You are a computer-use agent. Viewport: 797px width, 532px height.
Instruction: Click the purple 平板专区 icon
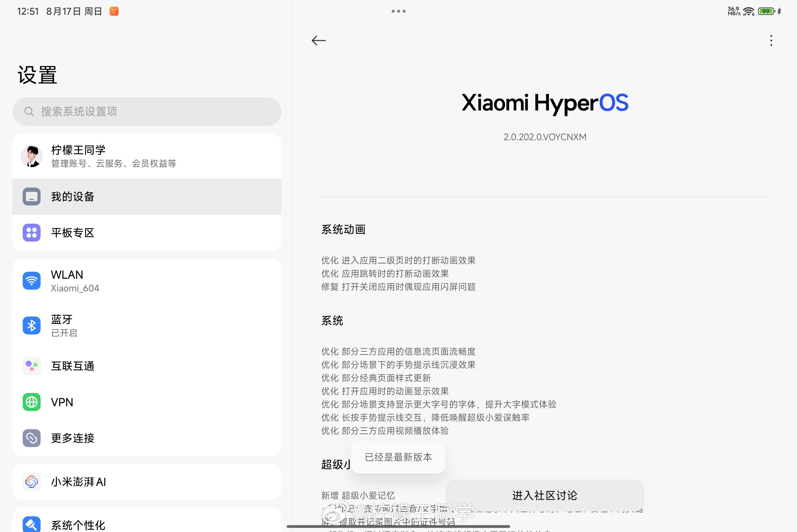pos(32,233)
